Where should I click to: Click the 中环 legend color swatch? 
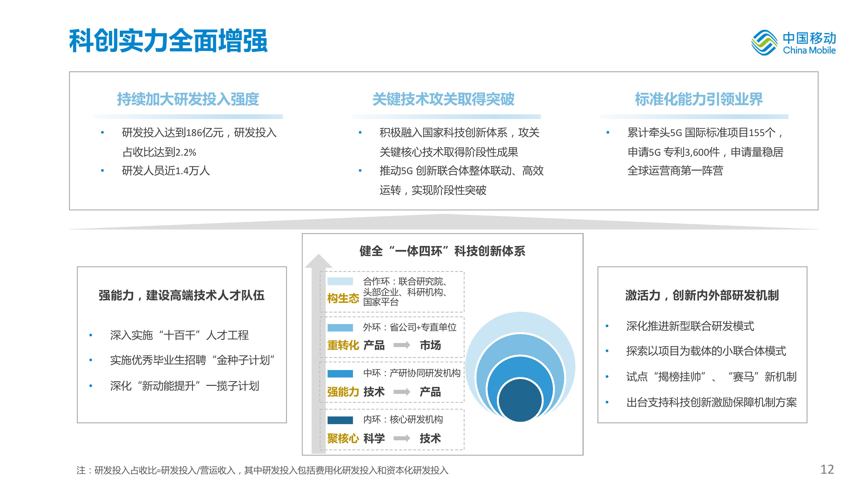(340, 373)
